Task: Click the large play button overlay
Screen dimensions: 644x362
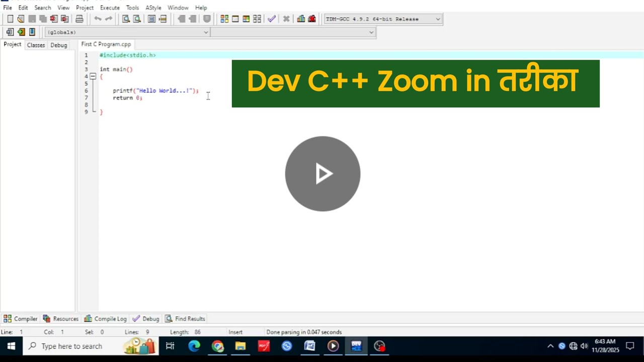Action: click(323, 174)
